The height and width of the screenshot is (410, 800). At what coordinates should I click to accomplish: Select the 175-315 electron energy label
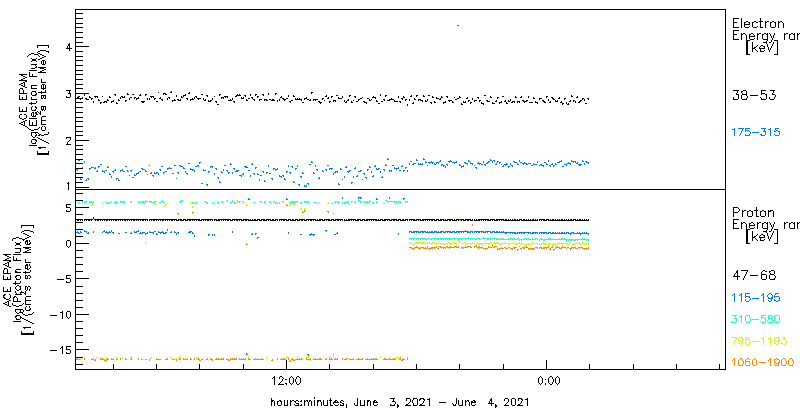(x=756, y=133)
